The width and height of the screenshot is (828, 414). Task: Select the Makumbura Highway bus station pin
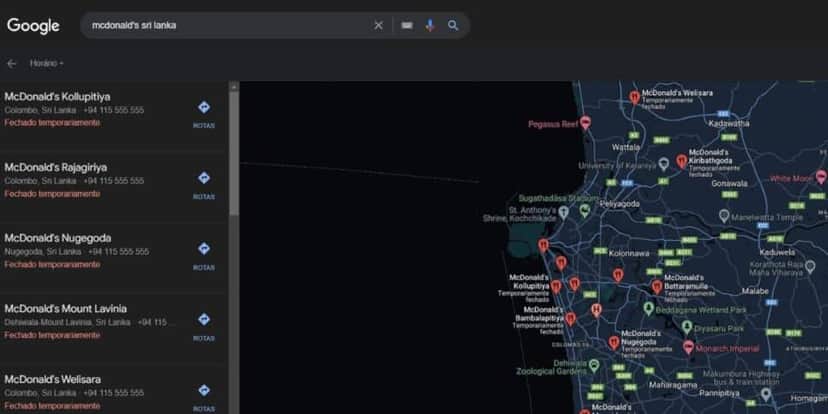pos(766,394)
